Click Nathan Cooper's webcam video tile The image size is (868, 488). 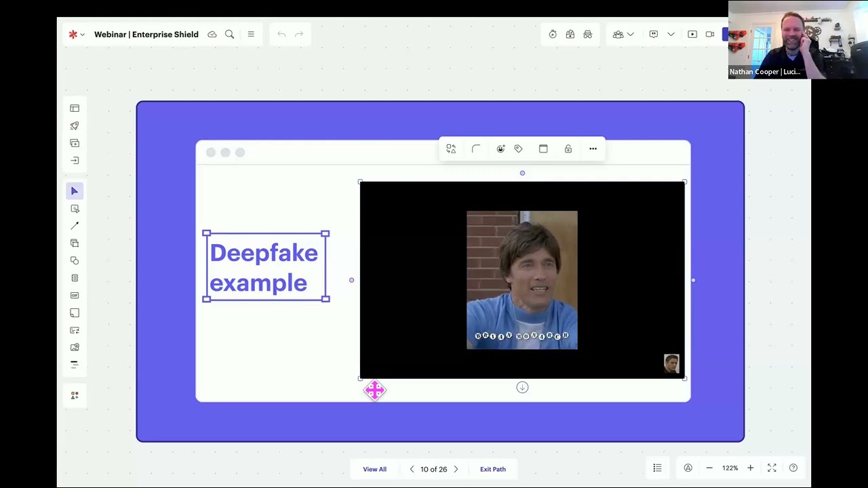(797, 40)
